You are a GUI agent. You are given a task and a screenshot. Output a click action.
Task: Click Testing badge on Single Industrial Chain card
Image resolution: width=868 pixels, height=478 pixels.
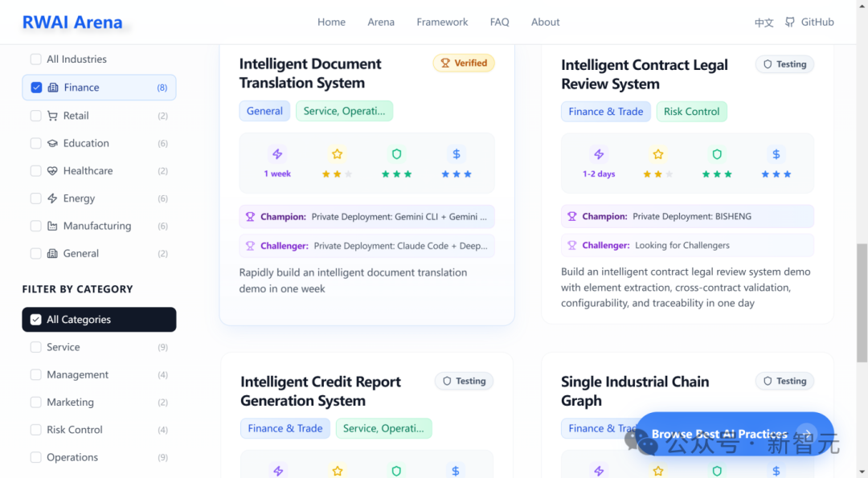785,381
